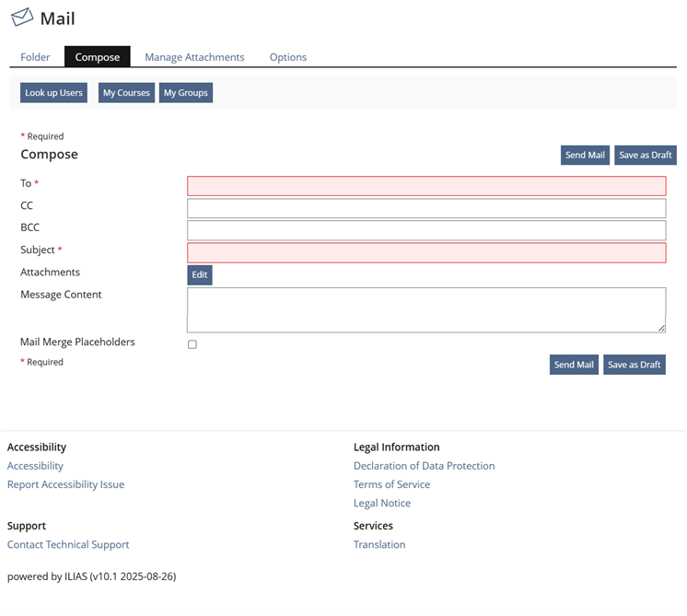
Task: Switch to the Folder tab
Action: coord(35,57)
